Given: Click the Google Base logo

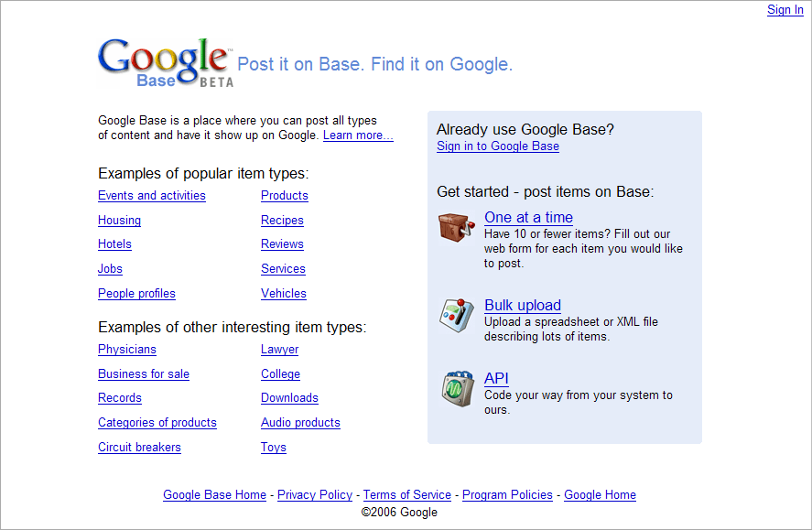Looking at the screenshot, I should pyautogui.click(x=165, y=62).
